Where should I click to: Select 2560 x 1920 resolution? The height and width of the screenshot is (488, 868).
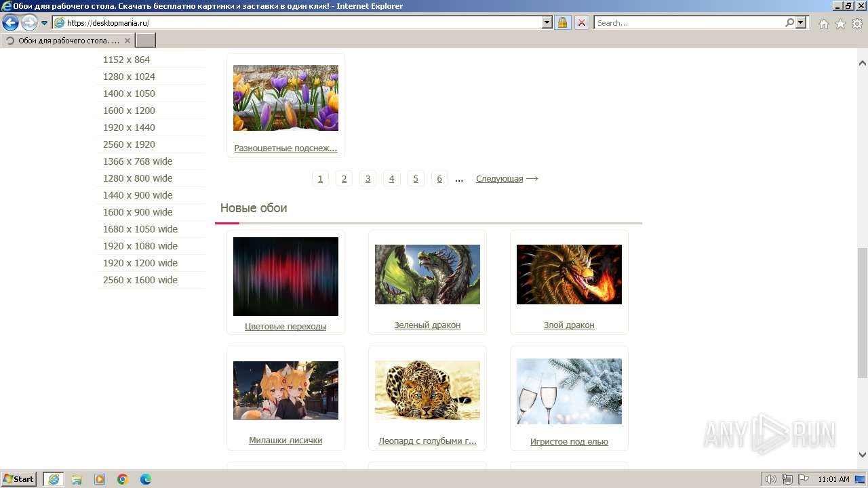click(x=129, y=144)
